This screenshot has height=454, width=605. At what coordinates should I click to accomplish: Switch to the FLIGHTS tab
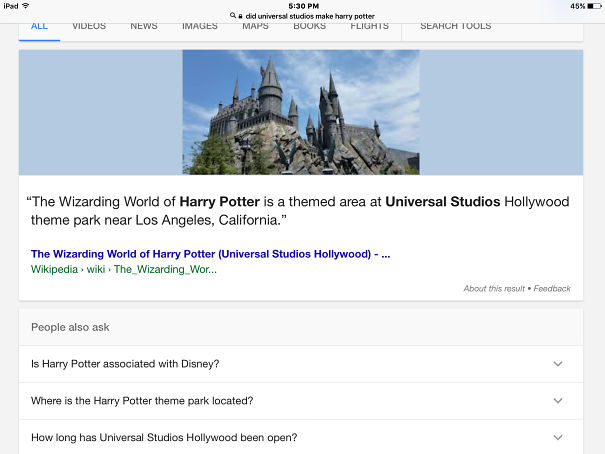click(370, 26)
